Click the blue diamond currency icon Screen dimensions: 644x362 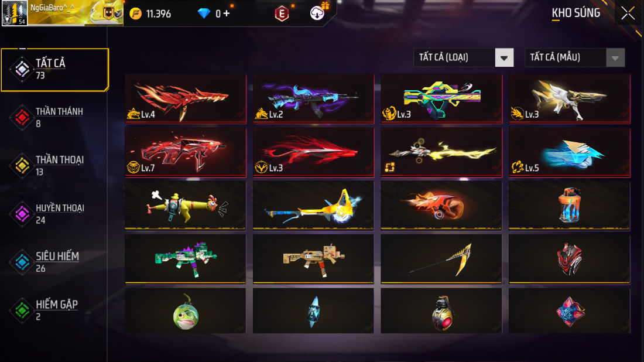204,13
